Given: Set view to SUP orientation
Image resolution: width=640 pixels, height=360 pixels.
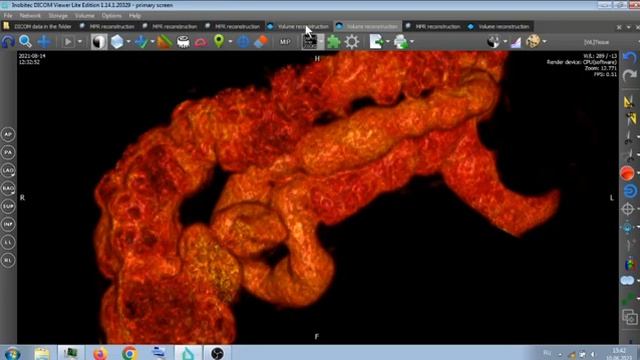Looking at the screenshot, I should tap(8, 206).
